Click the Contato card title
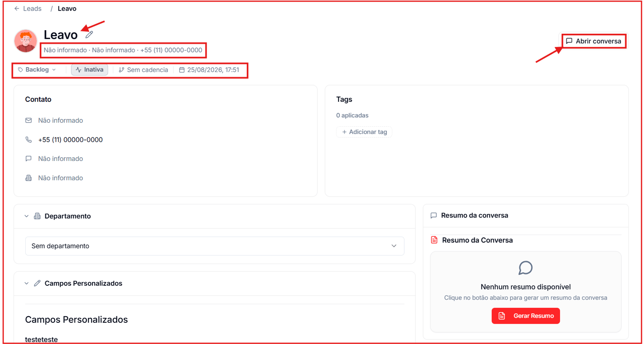This screenshot has height=344, width=644. click(x=38, y=99)
